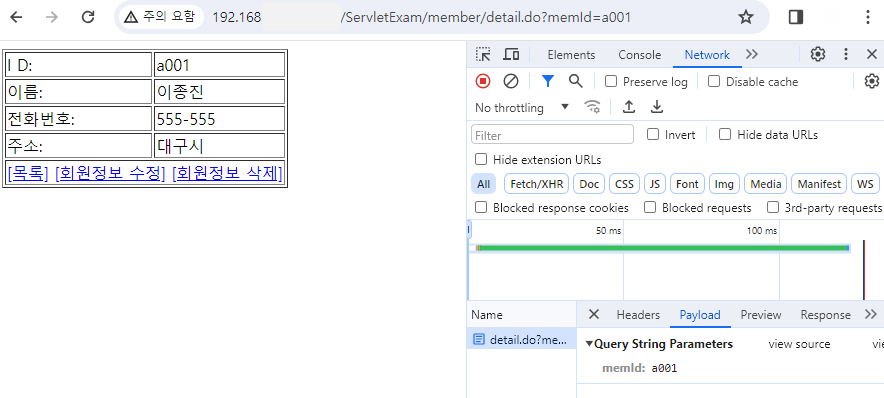
Task: Switch to the Elements tab
Action: click(571, 55)
